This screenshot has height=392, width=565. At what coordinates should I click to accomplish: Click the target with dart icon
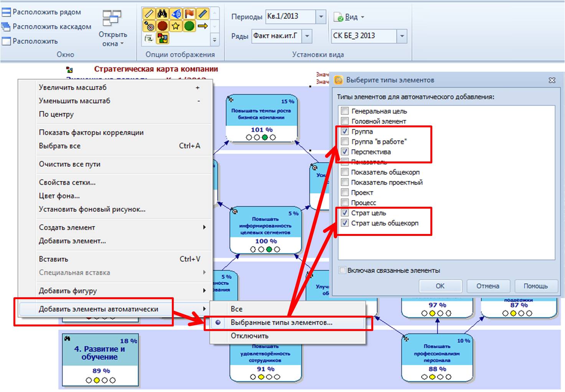tap(149, 26)
